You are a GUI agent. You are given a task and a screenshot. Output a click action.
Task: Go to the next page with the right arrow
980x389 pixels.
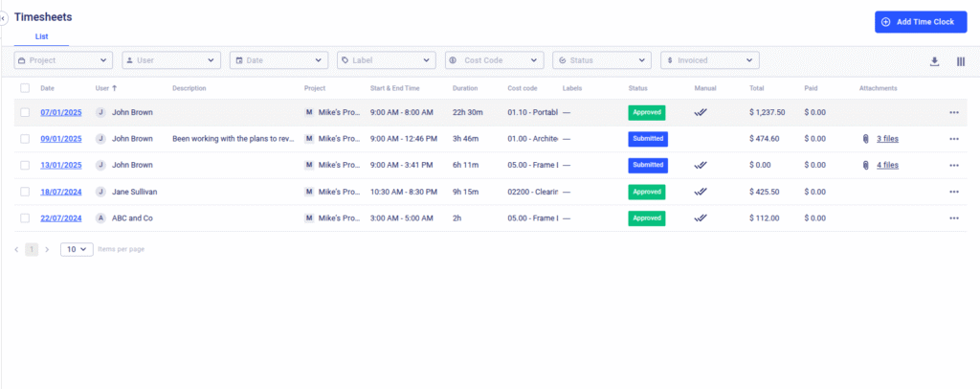click(x=47, y=249)
